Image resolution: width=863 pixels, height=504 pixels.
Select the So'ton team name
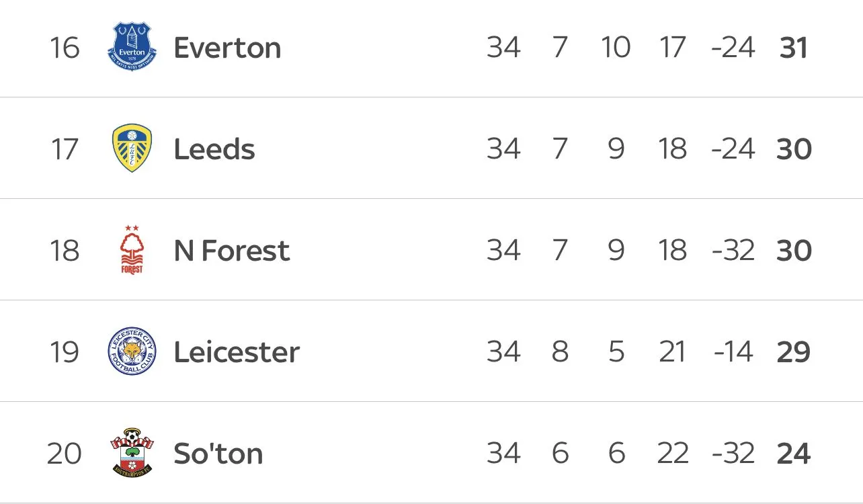(218, 454)
